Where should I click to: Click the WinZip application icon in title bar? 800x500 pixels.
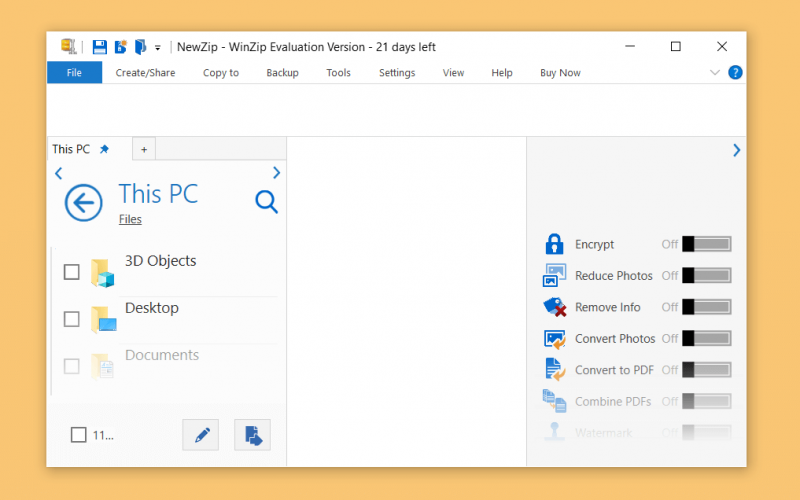68,46
